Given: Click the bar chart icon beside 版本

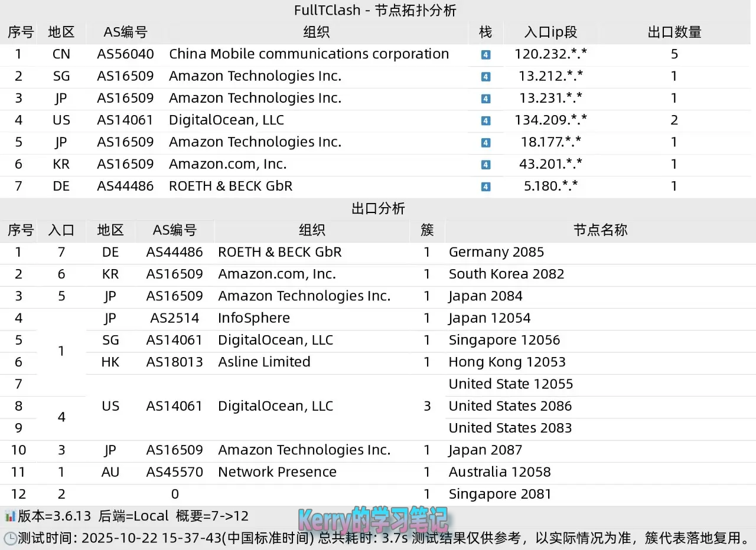Looking at the screenshot, I should pos(10,516).
